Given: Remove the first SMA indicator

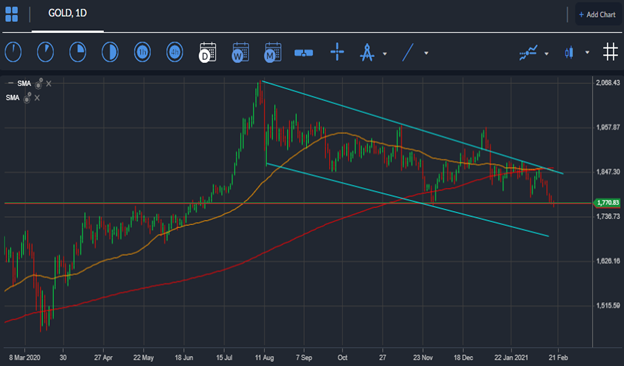Looking at the screenshot, I should coord(49,84).
